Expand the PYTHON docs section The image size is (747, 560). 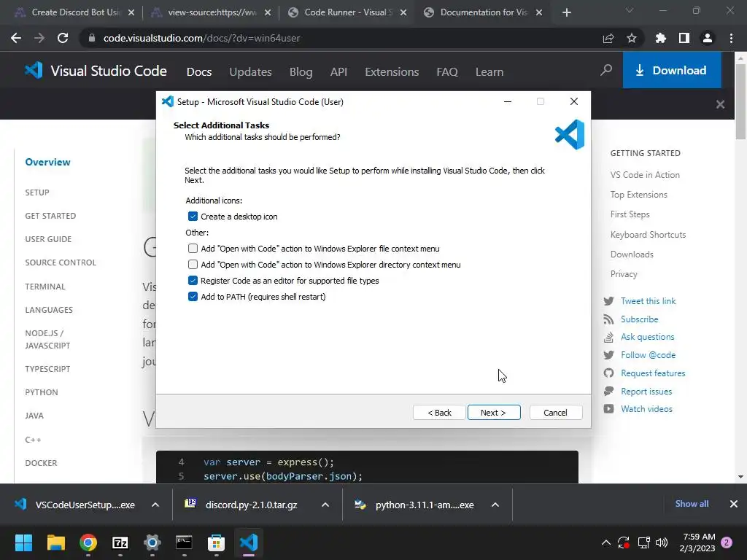[42, 392]
